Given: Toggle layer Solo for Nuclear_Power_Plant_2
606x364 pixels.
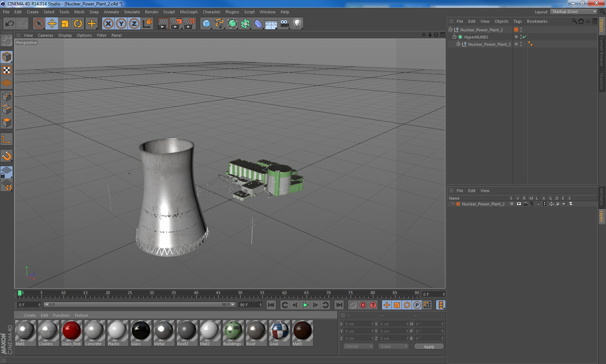Looking at the screenshot, I should [511, 204].
